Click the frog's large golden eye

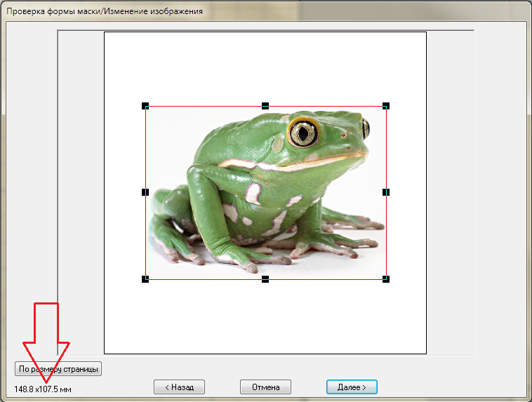(x=303, y=131)
